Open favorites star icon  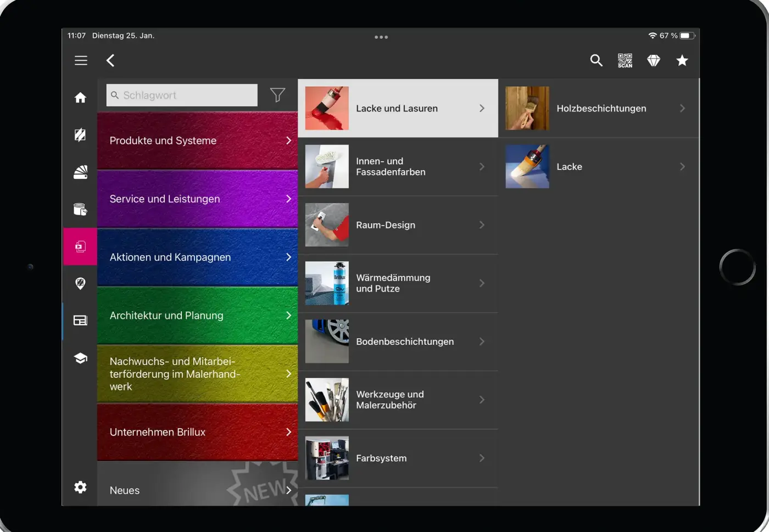point(682,60)
